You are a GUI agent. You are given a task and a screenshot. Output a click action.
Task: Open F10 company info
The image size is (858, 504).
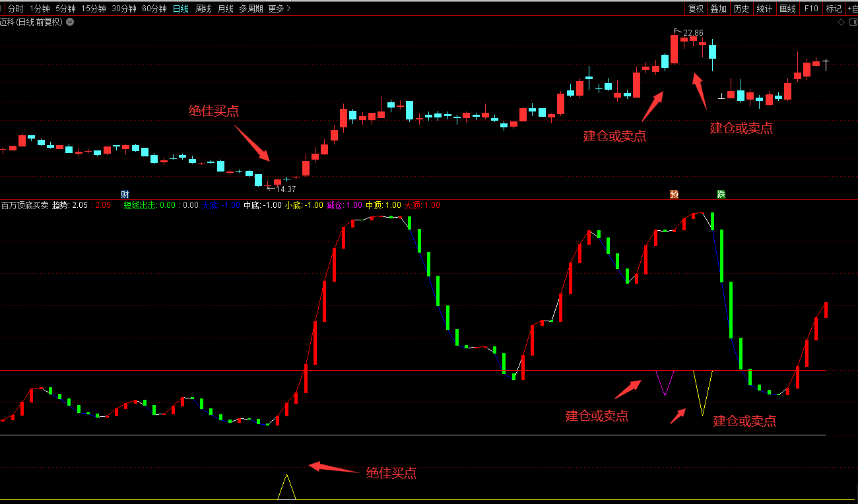point(811,9)
